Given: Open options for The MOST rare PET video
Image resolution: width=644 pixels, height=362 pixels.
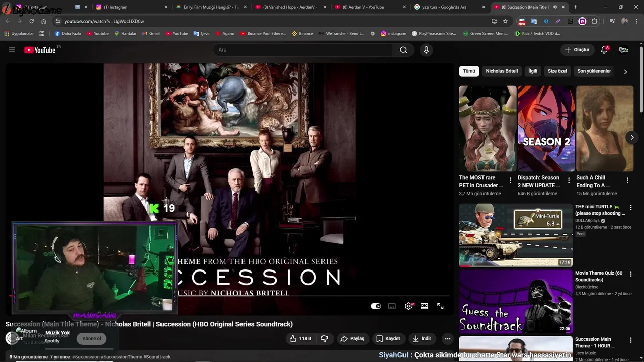Looking at the screenshot, I should pos(510,180).
